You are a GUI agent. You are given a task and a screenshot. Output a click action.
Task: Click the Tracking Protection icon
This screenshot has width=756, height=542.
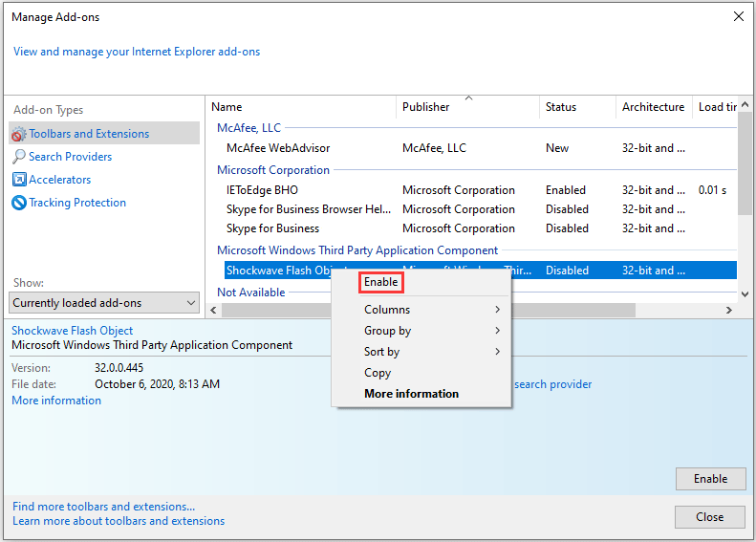pos(19,203)
